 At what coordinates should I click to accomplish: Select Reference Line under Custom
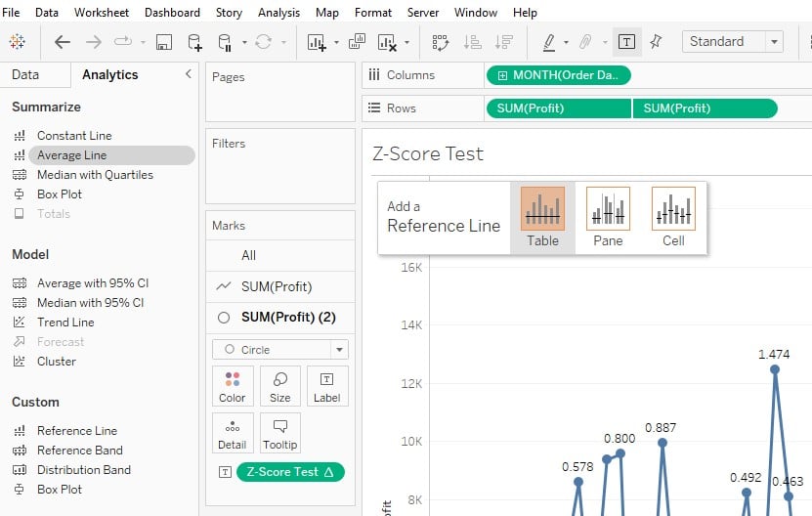click(77, 431)
